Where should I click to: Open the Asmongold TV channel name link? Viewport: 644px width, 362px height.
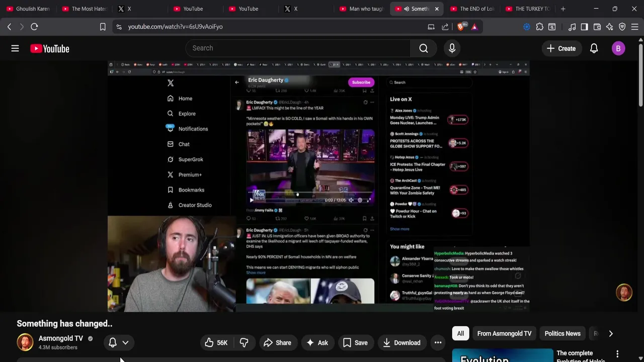click(x=60, y=338)
